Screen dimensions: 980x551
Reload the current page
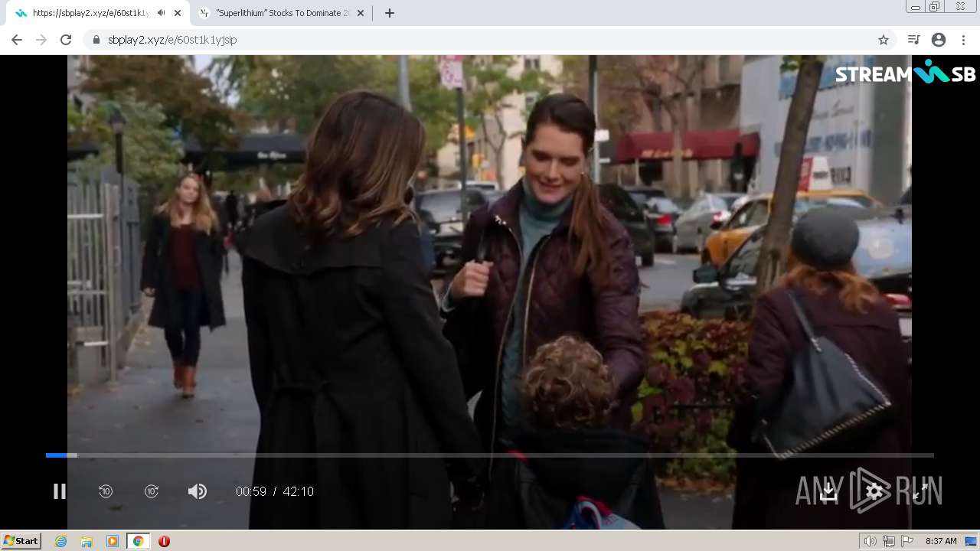[66, 40]
